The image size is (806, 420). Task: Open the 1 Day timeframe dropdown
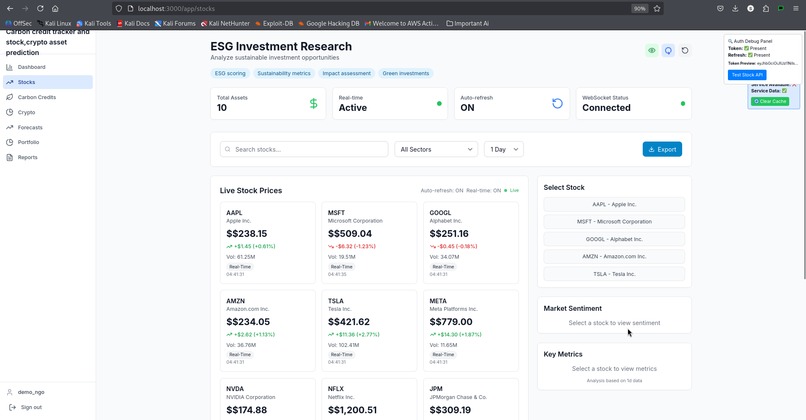504,149
